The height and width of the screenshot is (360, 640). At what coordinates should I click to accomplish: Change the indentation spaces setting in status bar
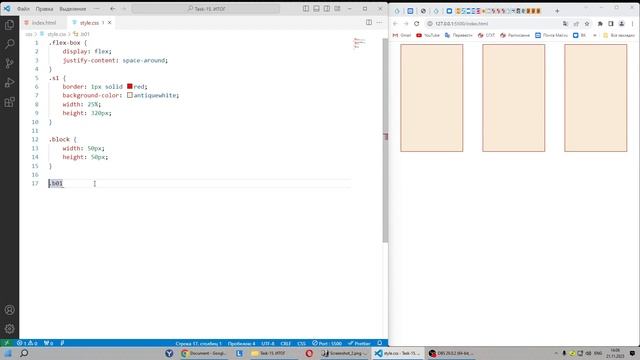click(241, 344)
